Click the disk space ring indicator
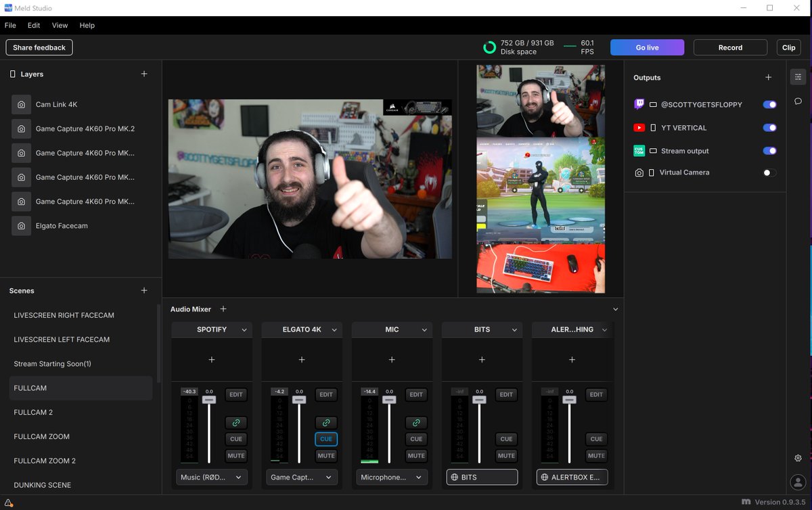This screenshot has height=510, width=812. tap(489, 47)
